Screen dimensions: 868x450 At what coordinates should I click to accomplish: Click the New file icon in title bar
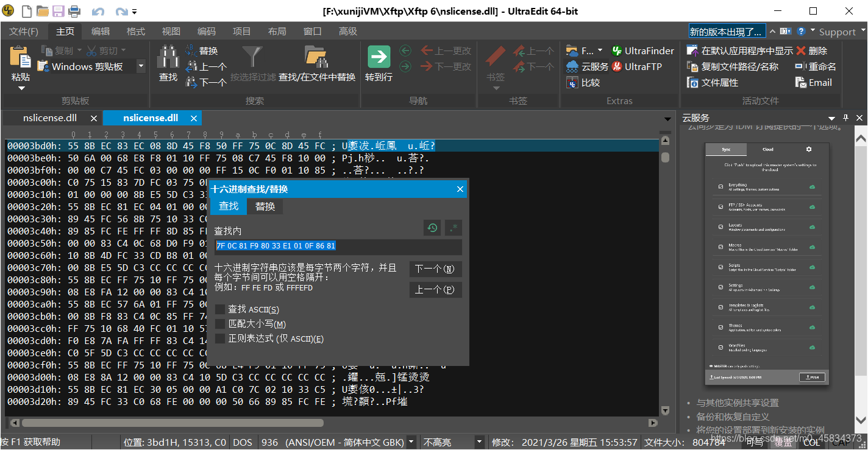[x=27, y=11]
